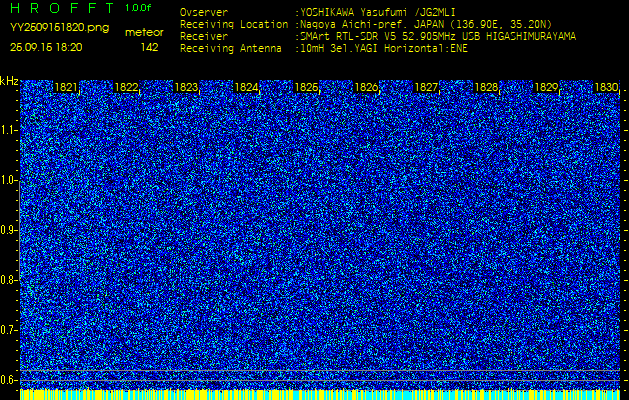Click time marker 1821

(x=66, y=87)
